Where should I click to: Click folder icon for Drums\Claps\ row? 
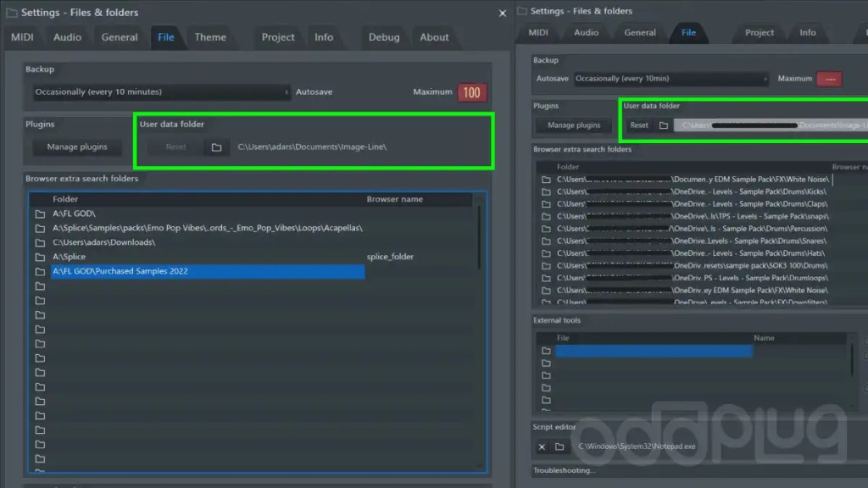(546, 204)
